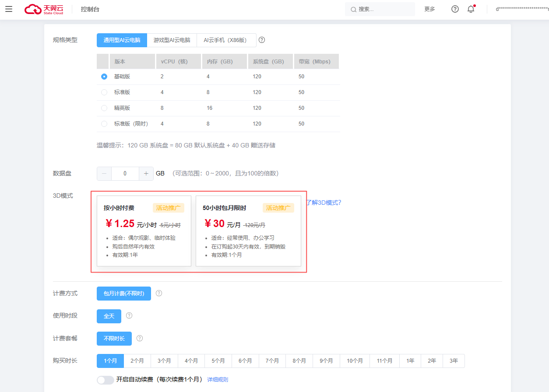549x392 pixels.
Task: Enable the 开启自动续费 toggle switch
Action: coord(106,380)
